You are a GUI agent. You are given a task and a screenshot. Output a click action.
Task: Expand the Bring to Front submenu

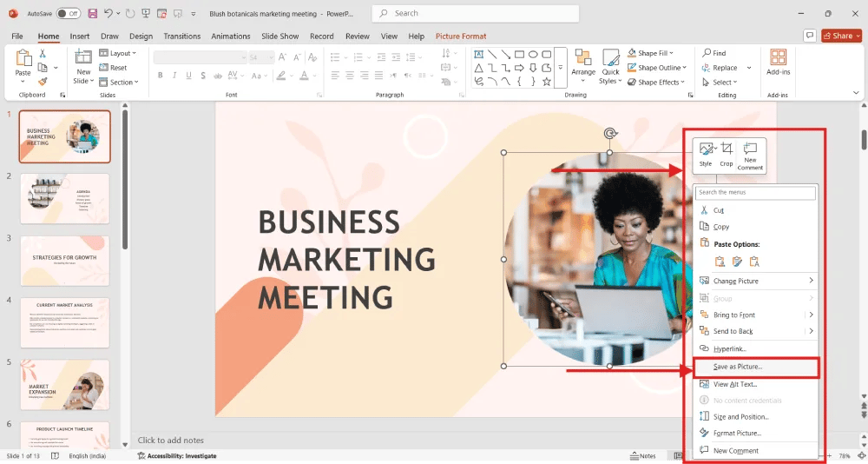(x=811, y=315)
